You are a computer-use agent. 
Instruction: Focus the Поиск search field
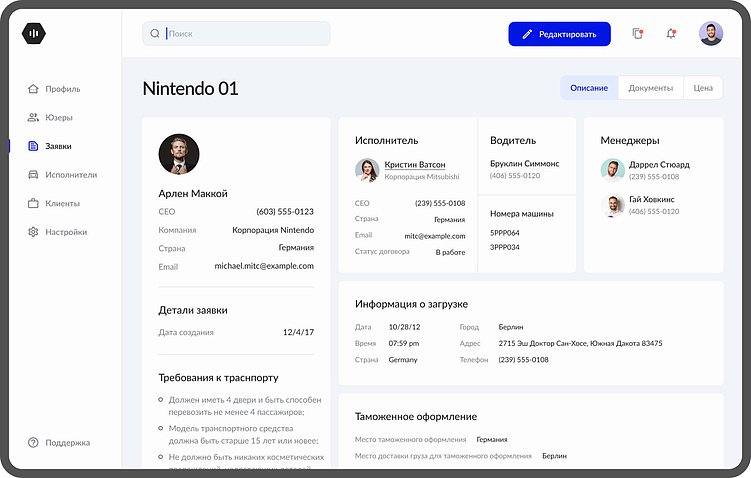click(x=236, y=34)
